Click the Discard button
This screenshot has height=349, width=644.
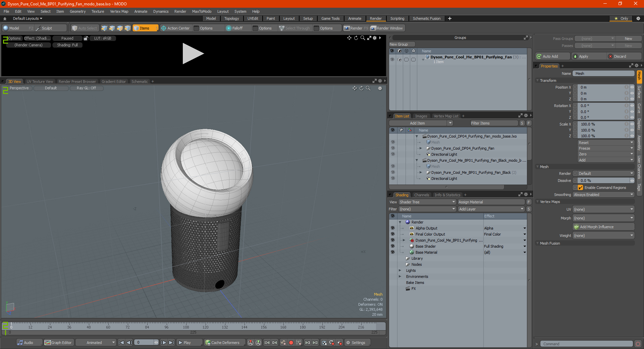click(625, 56)
